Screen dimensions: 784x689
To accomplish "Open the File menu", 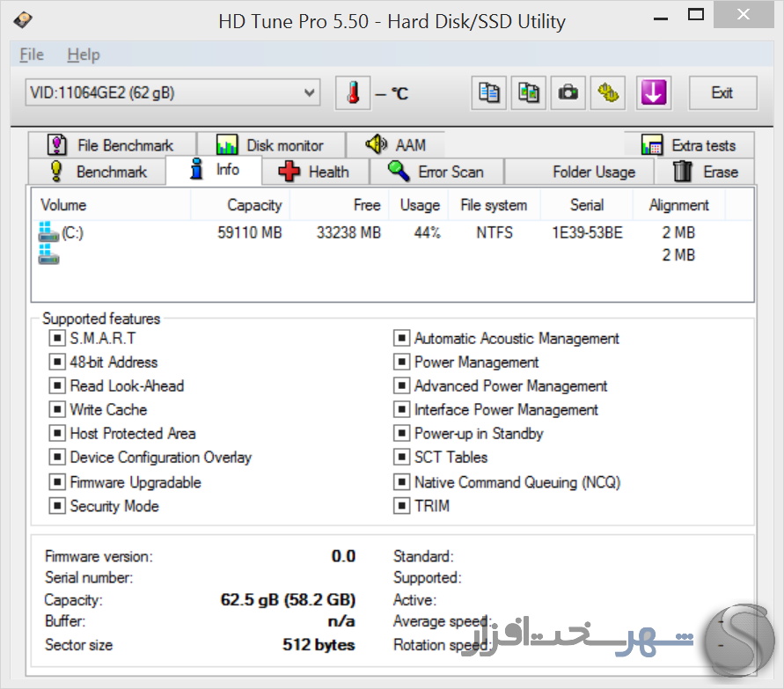I will (x=32, y=55).
